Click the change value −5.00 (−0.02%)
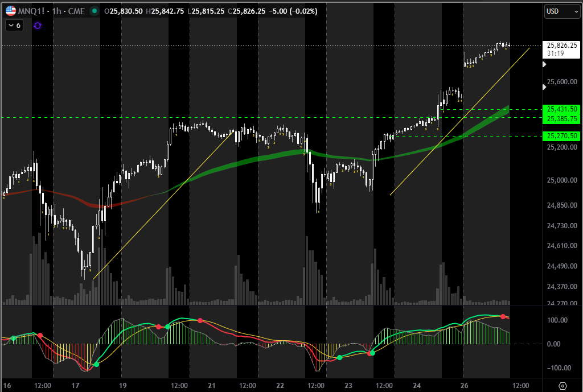 click(x=293, y=11)
